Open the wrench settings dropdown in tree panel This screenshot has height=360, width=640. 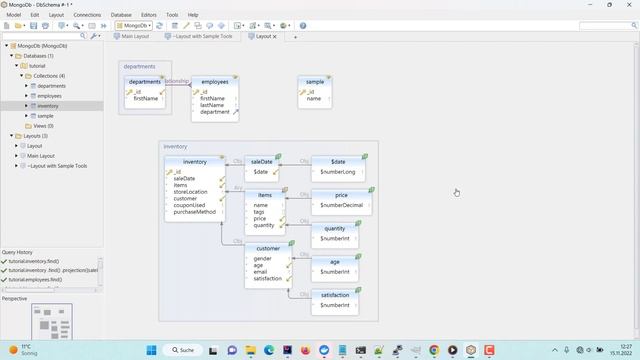[95, 36]
